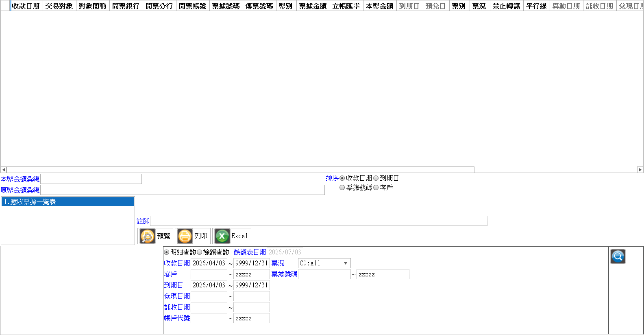Click the horizontal scrollbar thumb of grid

pos(240,170)
